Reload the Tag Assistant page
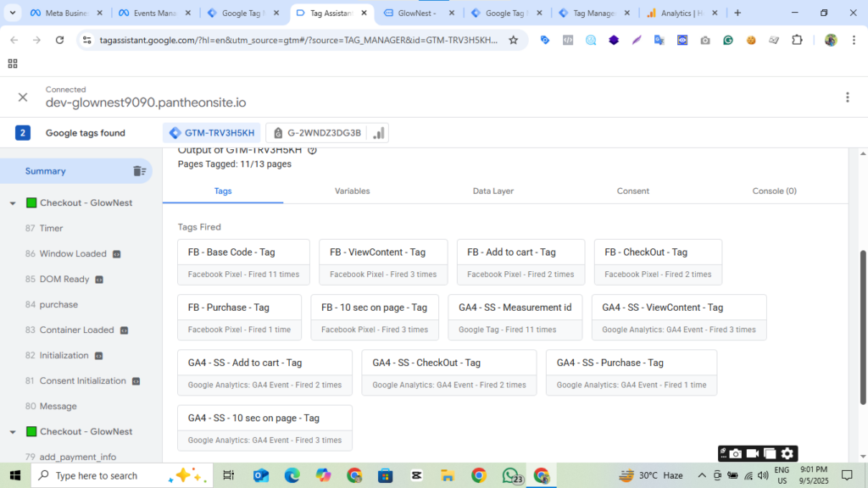This screenshot has width=868, height=488. [60, 40]
